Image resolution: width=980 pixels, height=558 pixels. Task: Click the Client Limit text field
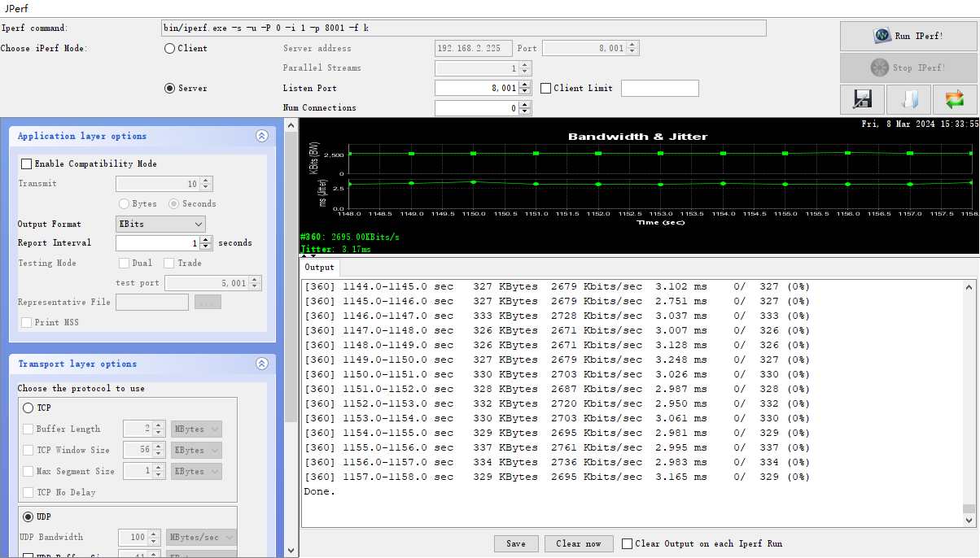coord(660,88)
